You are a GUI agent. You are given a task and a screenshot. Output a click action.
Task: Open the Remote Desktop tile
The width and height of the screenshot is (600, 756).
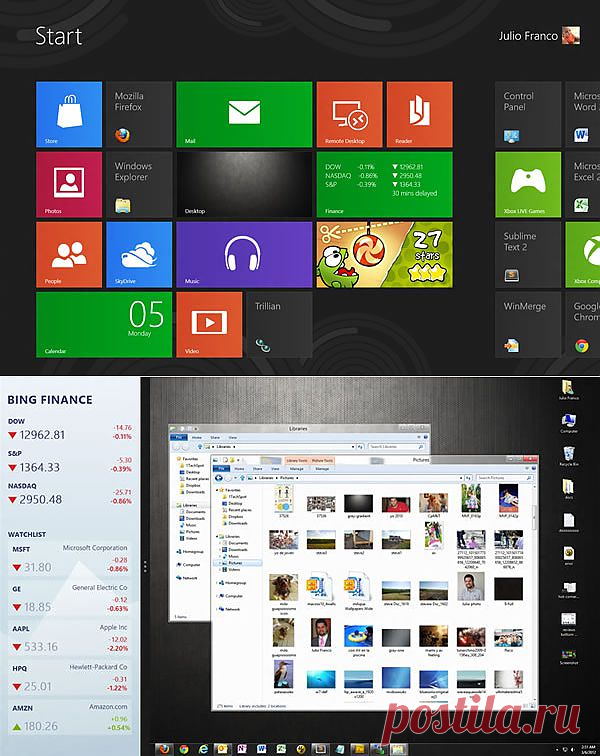(349, 114)
